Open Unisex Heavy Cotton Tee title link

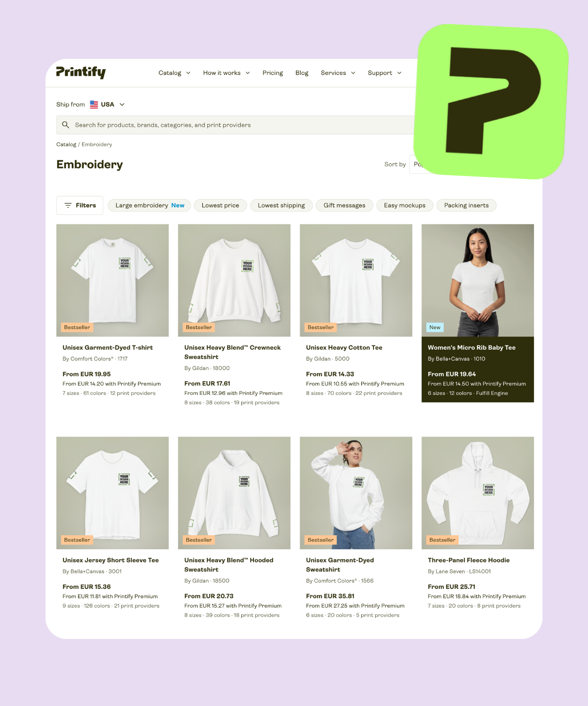(x=344, y=347)
